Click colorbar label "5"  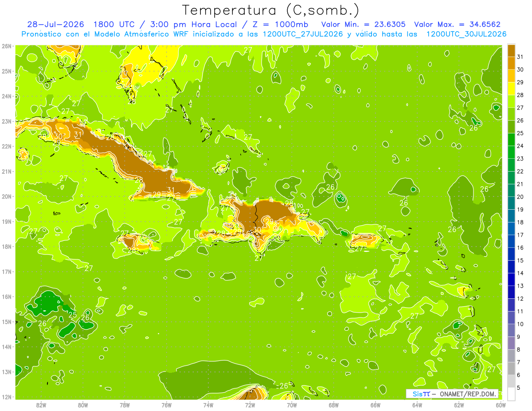click(519, 388)
